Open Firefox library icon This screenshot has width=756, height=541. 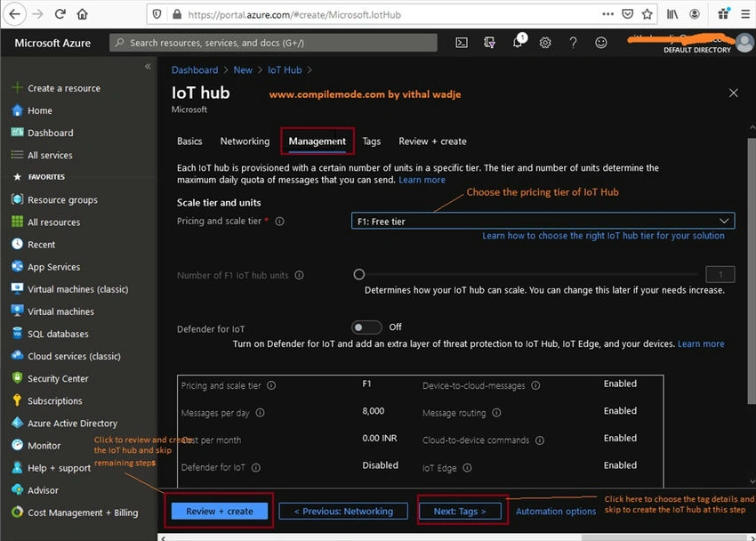[x=672, y=14]
